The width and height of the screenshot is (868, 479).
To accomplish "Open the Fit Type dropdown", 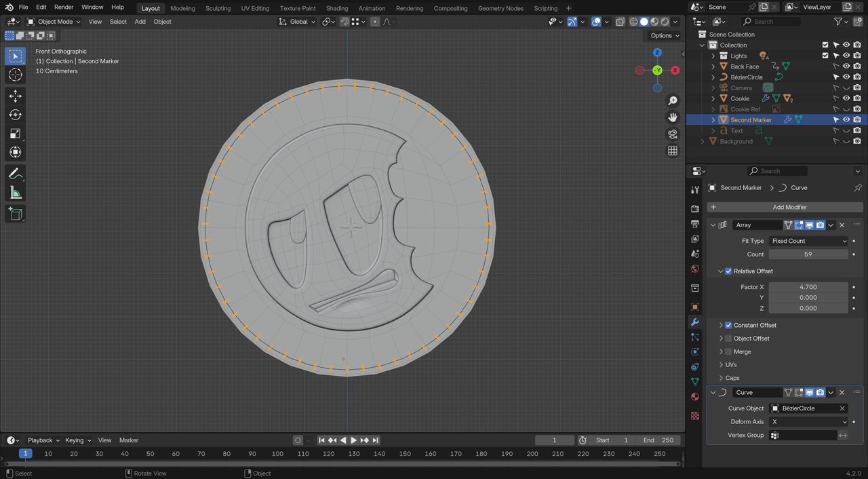I will (x=808, y=241).
